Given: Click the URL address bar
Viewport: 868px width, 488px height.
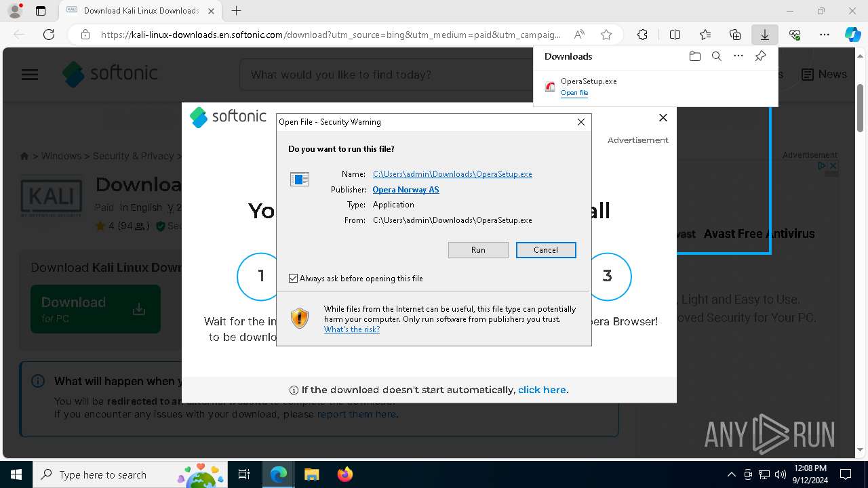Looking at the screenshot, I should [331, 35].
